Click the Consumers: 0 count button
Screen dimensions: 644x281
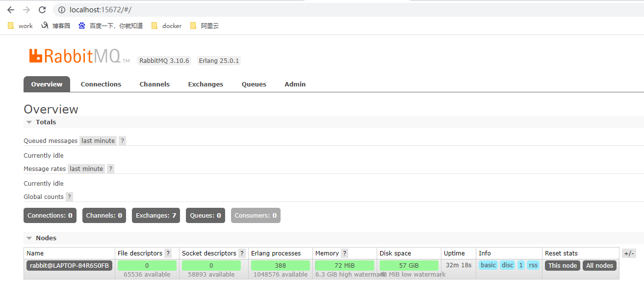tap(256, 215)
